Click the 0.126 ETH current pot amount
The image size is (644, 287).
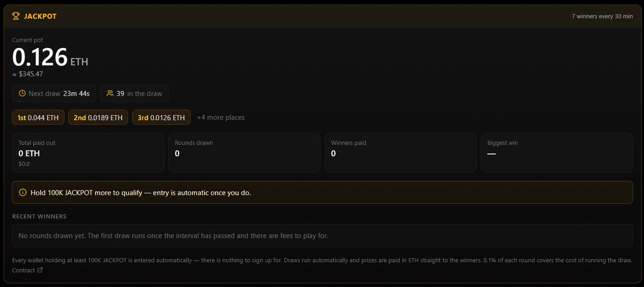click(50, 57)
